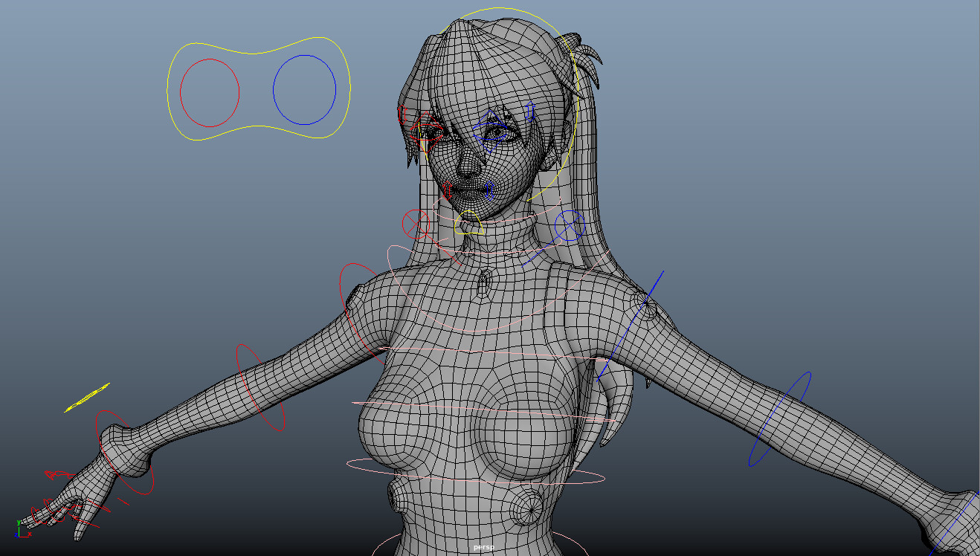
Task: Click the Y axis label on the view axis gizmo
Action: pyautogui.click(x=19, y=523)
